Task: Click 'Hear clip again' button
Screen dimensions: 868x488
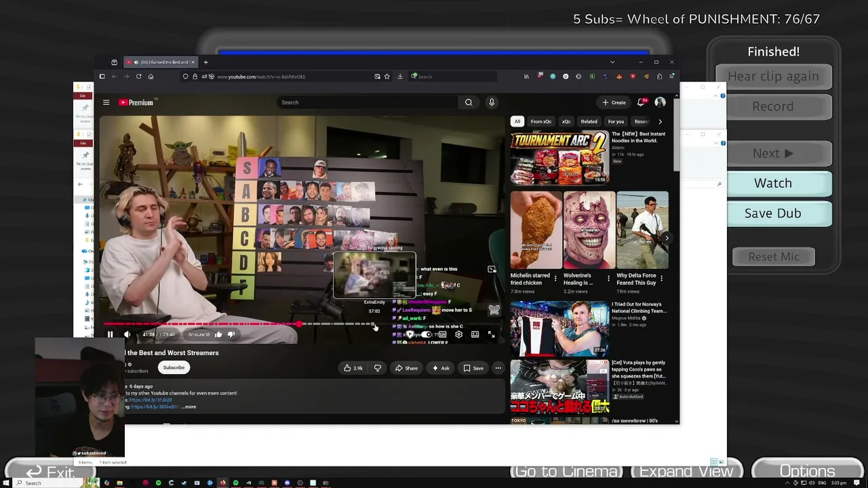Action: point(774,77)
